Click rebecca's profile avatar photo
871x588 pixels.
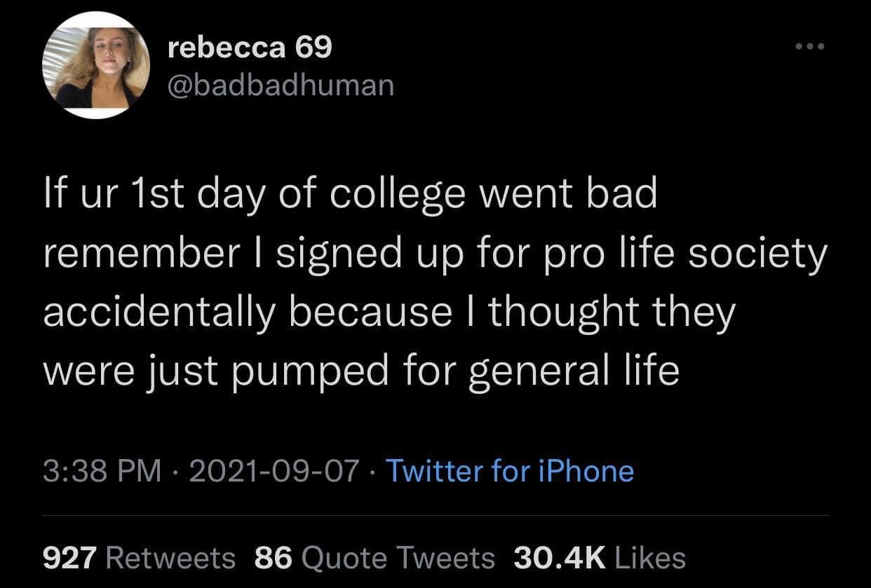click(96, 64)
